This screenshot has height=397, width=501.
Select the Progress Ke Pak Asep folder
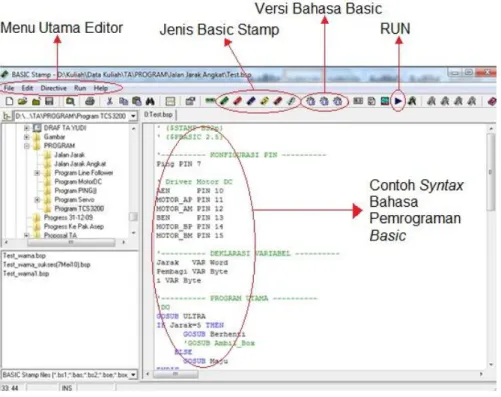click(x=74, y=227)
